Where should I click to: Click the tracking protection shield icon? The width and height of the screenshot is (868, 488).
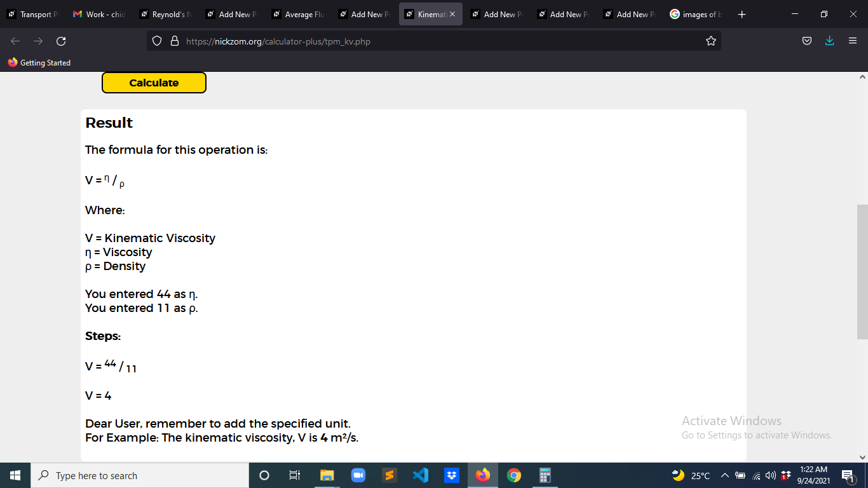click(158, 41)
